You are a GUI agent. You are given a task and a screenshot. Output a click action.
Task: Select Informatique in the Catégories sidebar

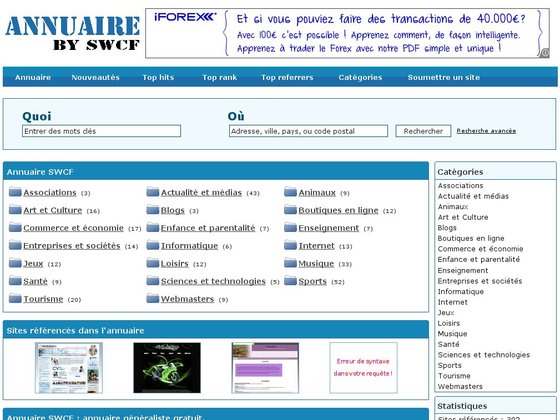coord(461,291)
